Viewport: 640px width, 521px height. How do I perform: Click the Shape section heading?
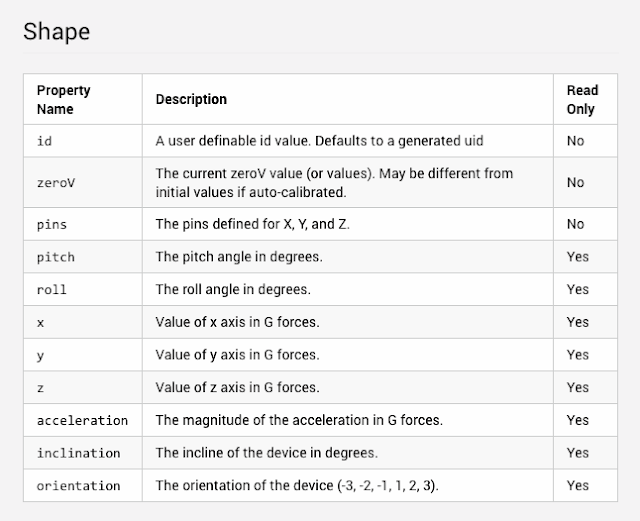tap(56, 31)
